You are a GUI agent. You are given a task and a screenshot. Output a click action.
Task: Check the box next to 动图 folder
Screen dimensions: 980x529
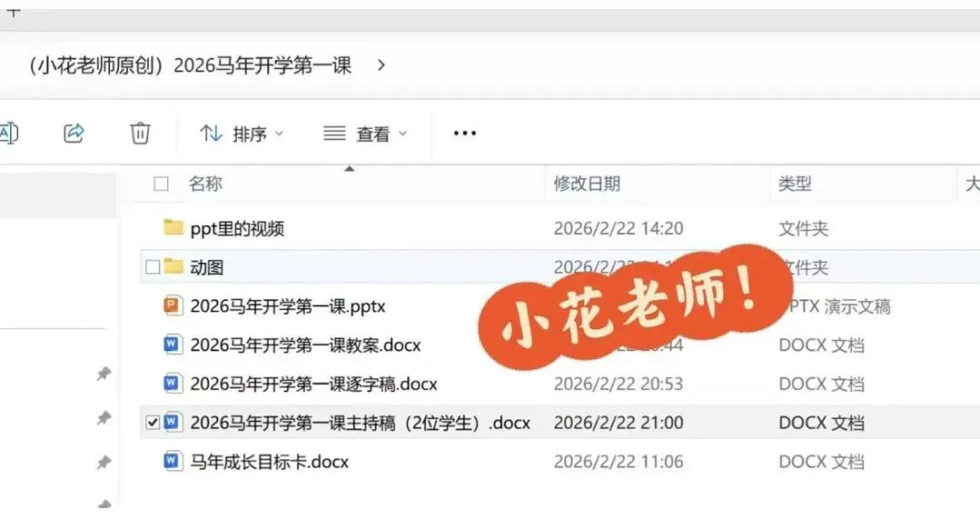(152, 267)
